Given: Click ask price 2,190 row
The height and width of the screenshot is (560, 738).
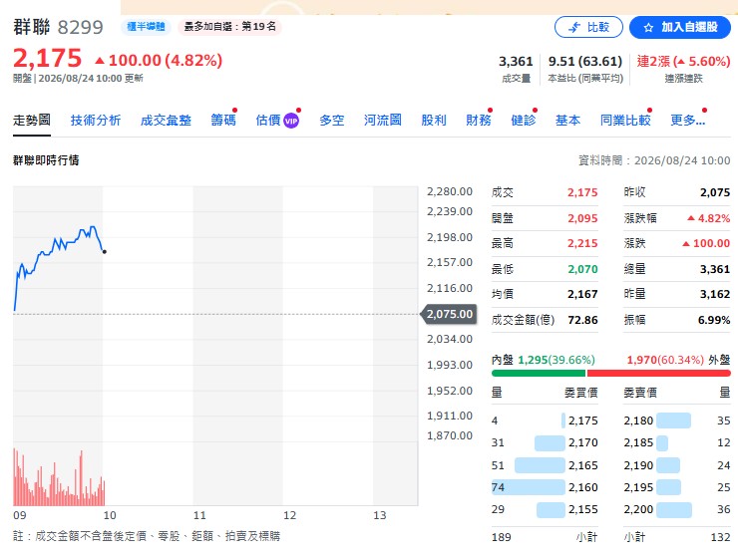Looking at the screenshot, I should 677,465.
